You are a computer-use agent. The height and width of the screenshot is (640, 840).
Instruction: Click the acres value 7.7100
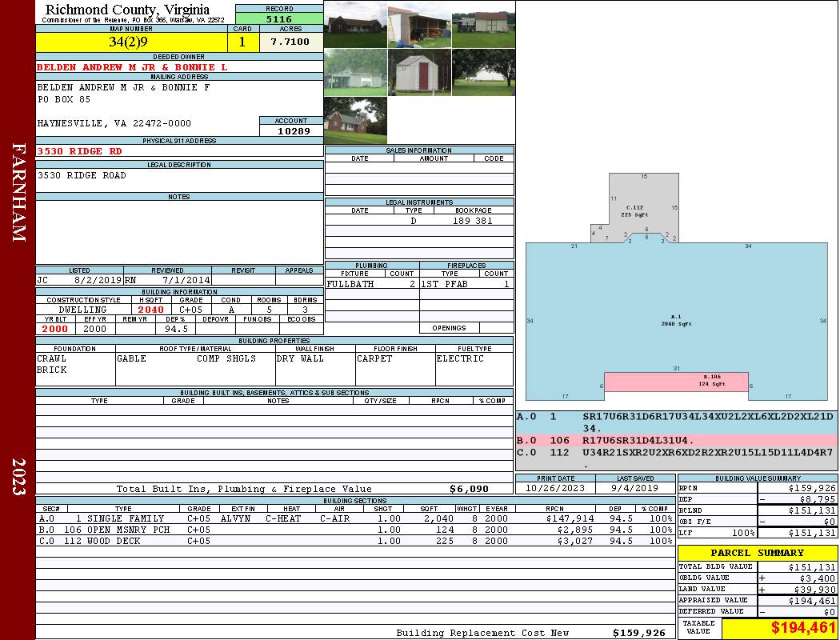click(290, 42)
